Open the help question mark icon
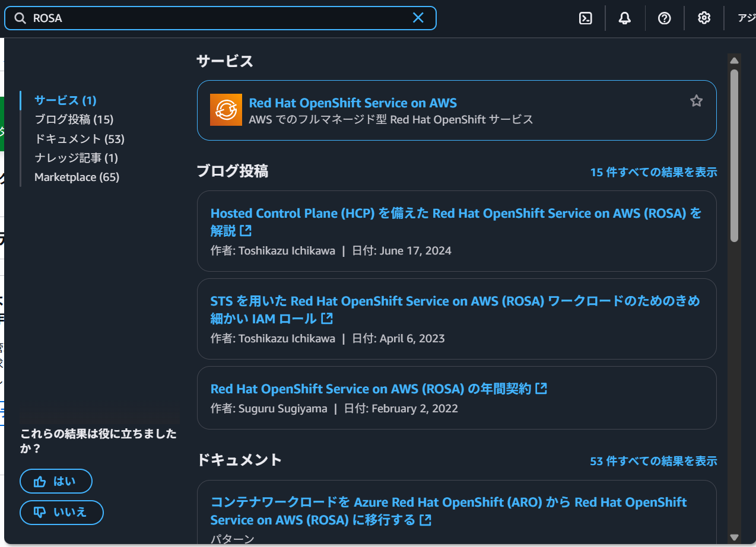 click(x=664, y=18)
